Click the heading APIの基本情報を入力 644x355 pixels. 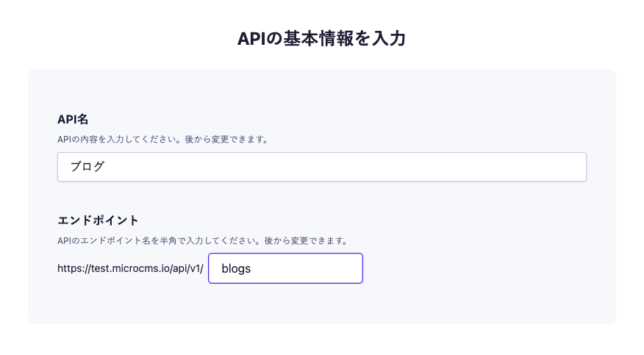[321, 38]
